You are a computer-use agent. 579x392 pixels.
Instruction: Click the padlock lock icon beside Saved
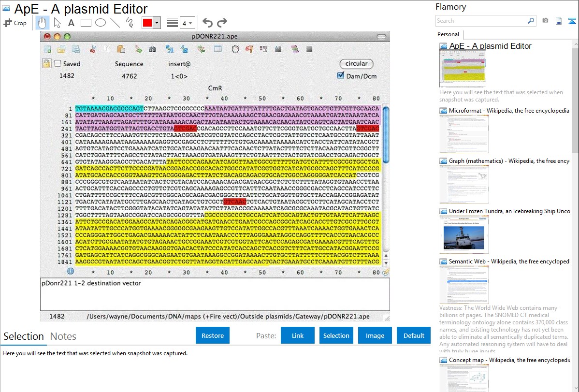46,63
